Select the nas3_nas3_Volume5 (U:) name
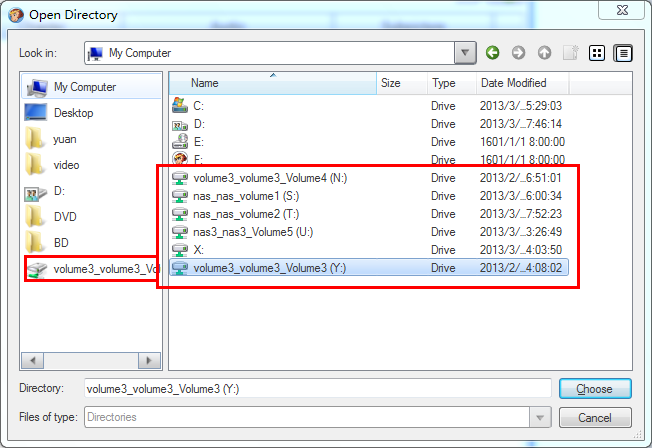Viewport: 652px width, 448px height. click(x=253, y=232)
